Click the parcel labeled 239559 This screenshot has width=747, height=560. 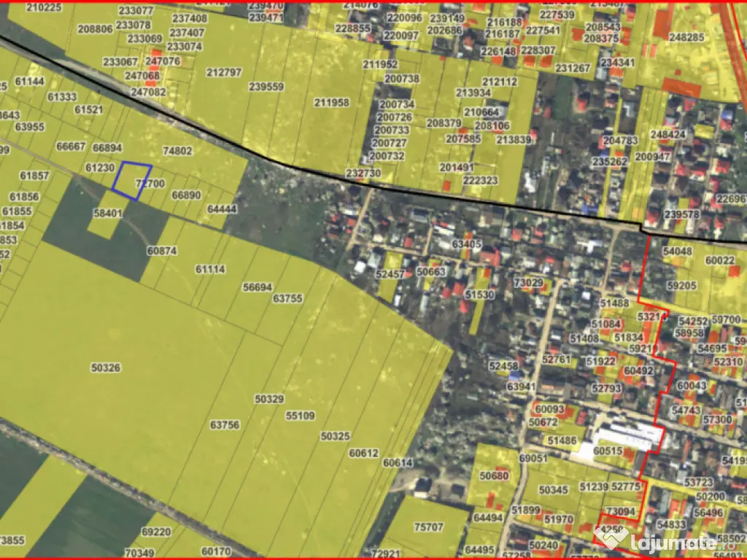266,87
